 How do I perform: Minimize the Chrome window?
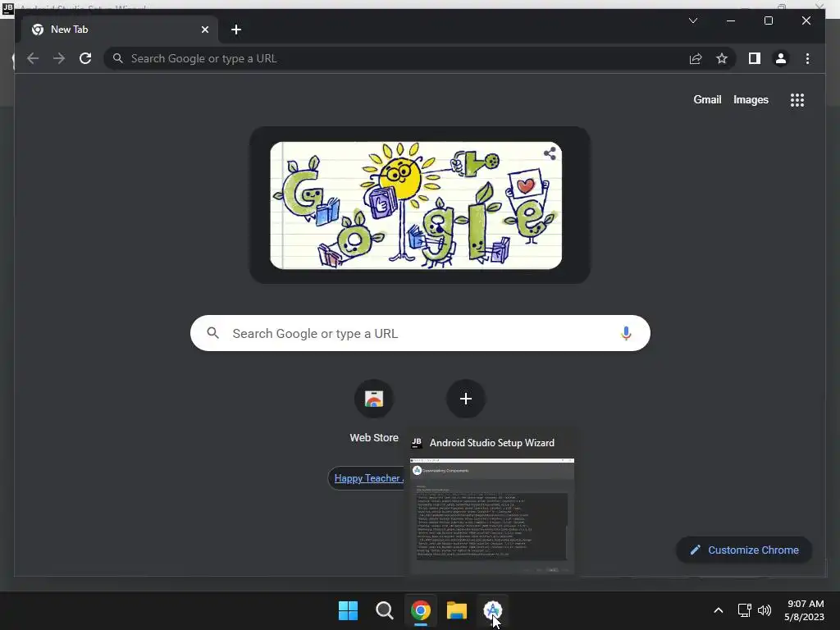coord(731,21)
